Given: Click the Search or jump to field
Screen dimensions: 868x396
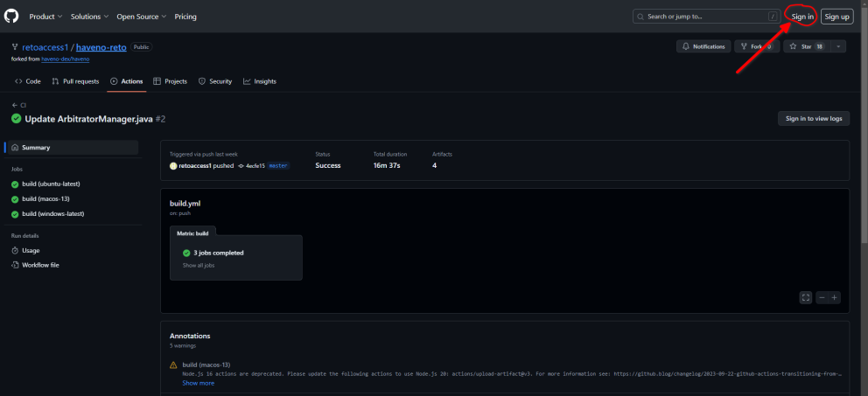Looking at the screenshot, I should pos(706,17).
